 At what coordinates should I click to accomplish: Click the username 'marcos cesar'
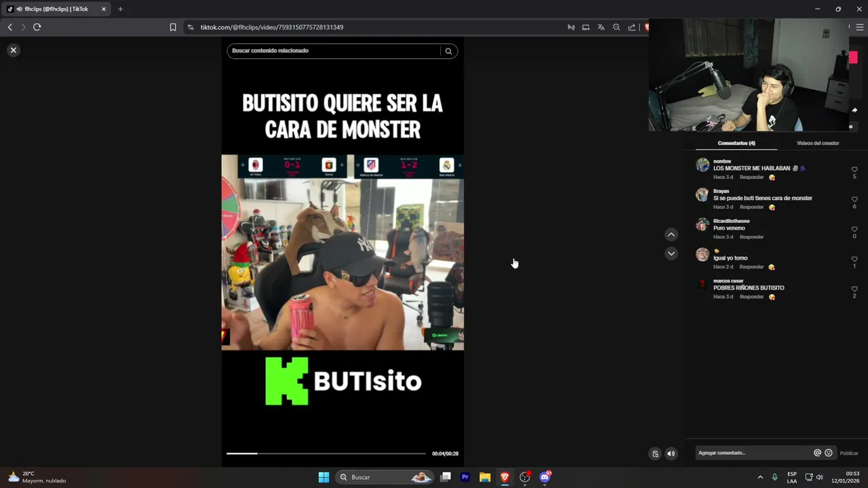(728, 281)
